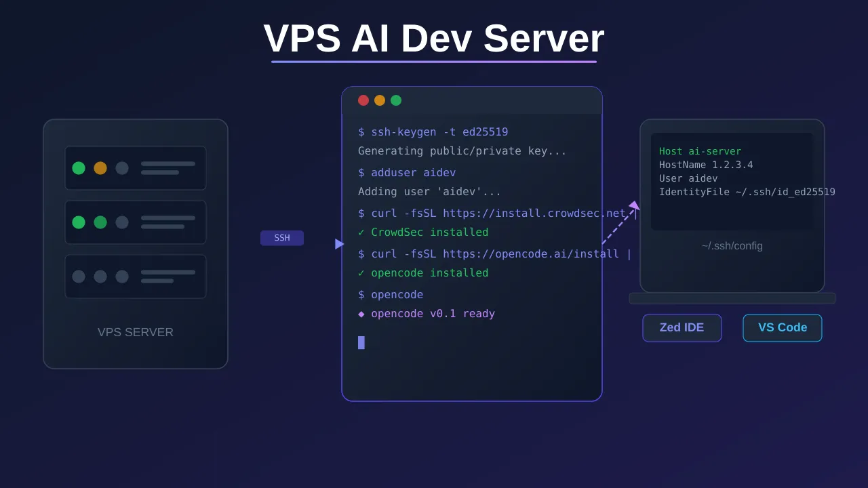Click the '$ opencode' command line
The width and height of the screenshot is (868, 488).
pyautogui.click(x=391, y=295)
